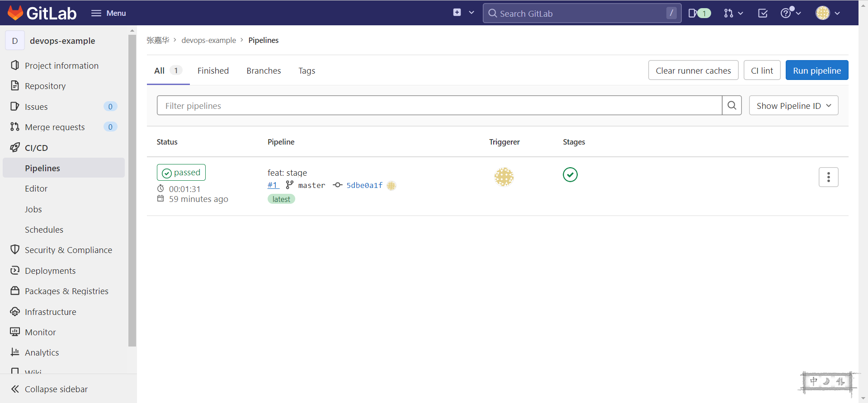Click the create new plus icon
Screen dimensions: 868x403
point(457,13)
